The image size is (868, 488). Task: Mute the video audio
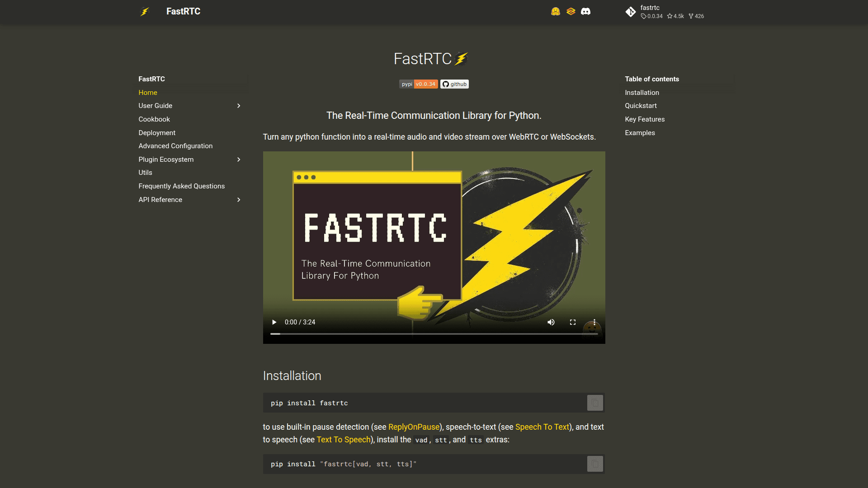pos(551,322)
